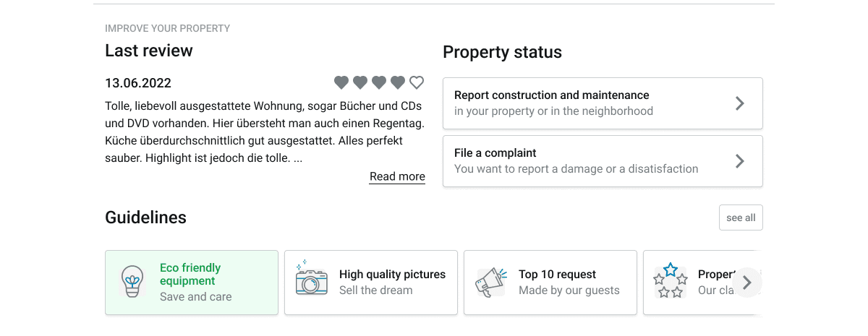Image resolution: width=868 pixels, height=336 pixels.
Task: Click the camera icon for High quality pictures
Action: 311,278
